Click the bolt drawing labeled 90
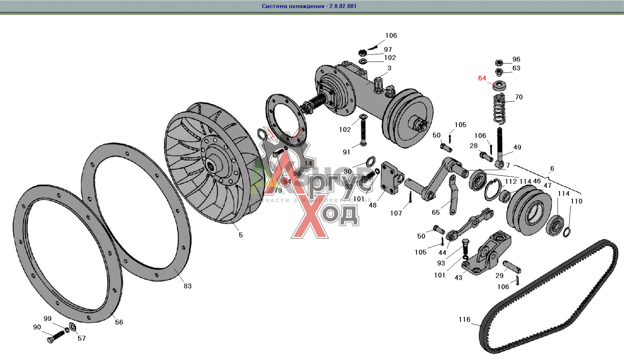This screenshot has height=364, width=624. (x=56, y=337)
